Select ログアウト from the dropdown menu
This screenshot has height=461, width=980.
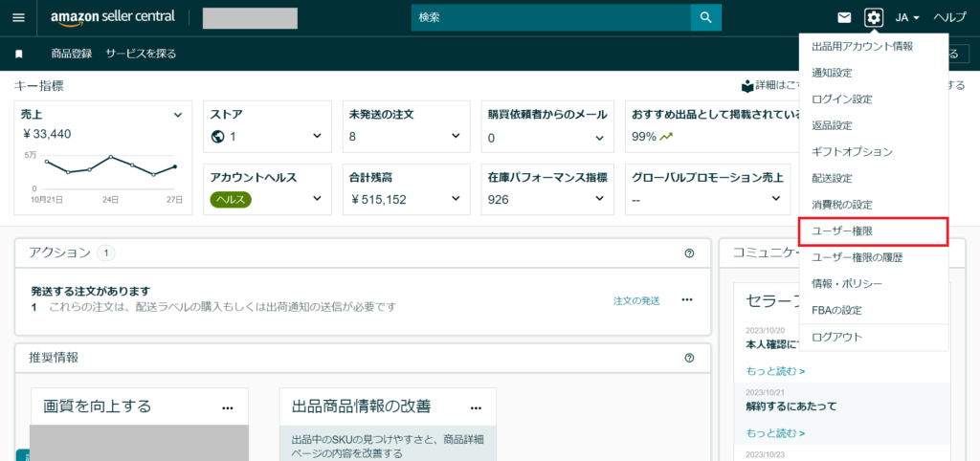pyautogui.click(x=836, y=337)
